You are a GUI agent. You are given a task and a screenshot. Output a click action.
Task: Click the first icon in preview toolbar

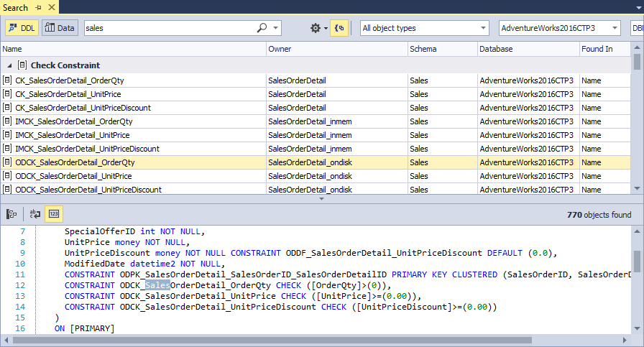pos(11,214)
